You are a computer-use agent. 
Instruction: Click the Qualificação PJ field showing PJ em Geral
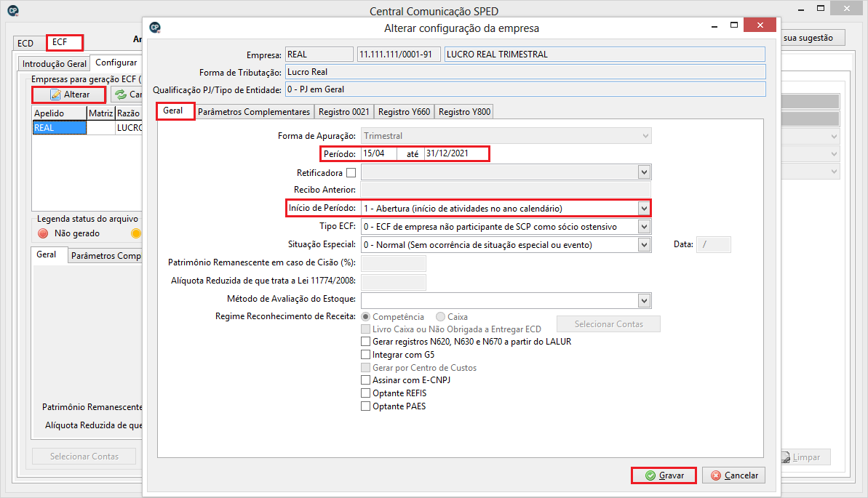pyautogui.click(x=525, y=89)
